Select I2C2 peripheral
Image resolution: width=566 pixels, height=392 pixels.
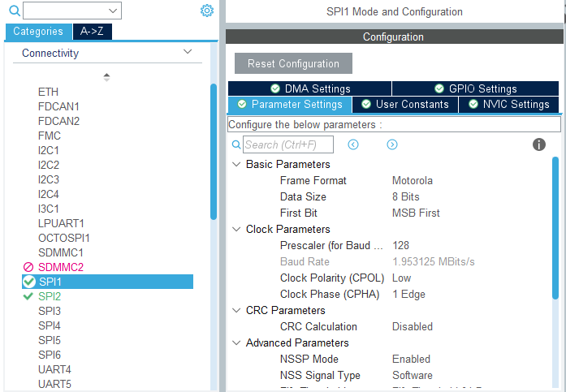pos(49,166)
